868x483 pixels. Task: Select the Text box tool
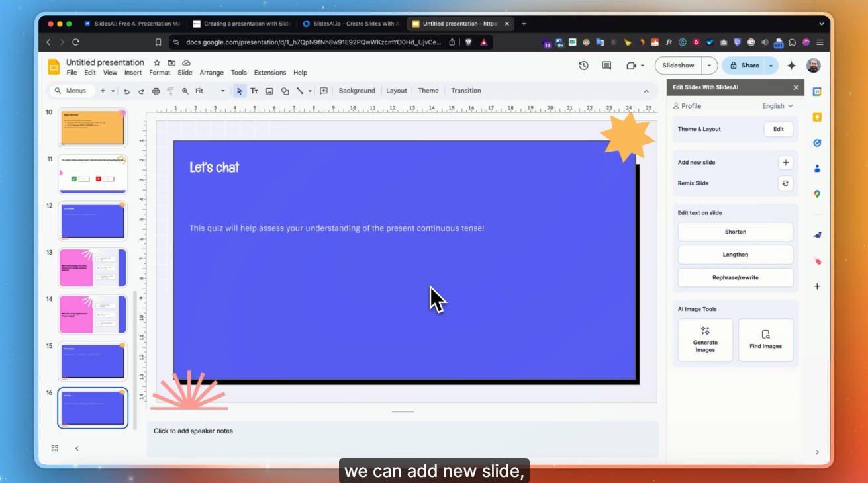point(254,91)
